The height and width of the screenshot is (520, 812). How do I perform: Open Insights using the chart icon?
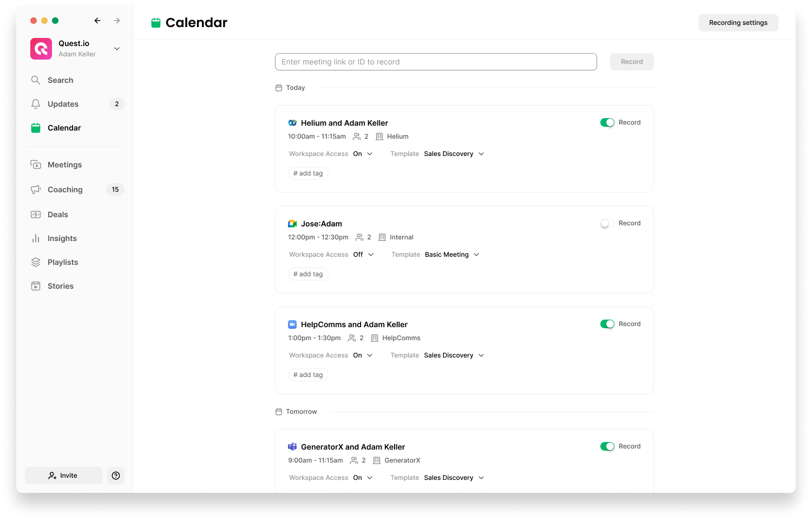35,238
